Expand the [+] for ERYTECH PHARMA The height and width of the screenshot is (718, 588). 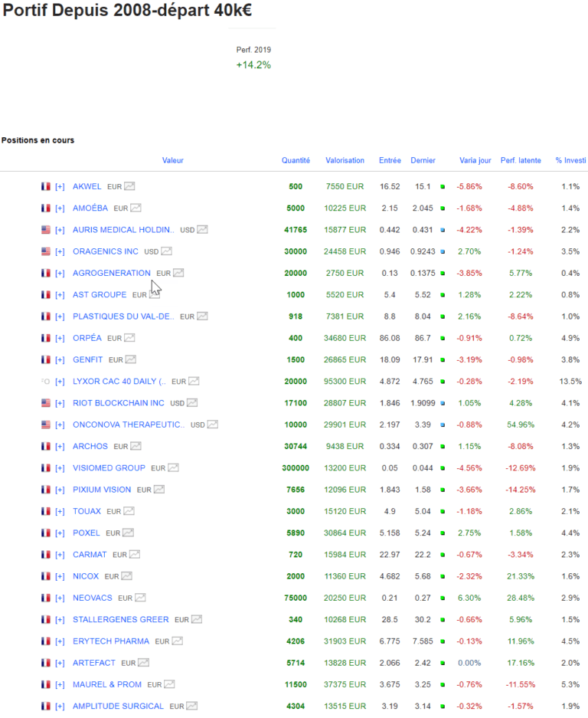click(60, 641)
